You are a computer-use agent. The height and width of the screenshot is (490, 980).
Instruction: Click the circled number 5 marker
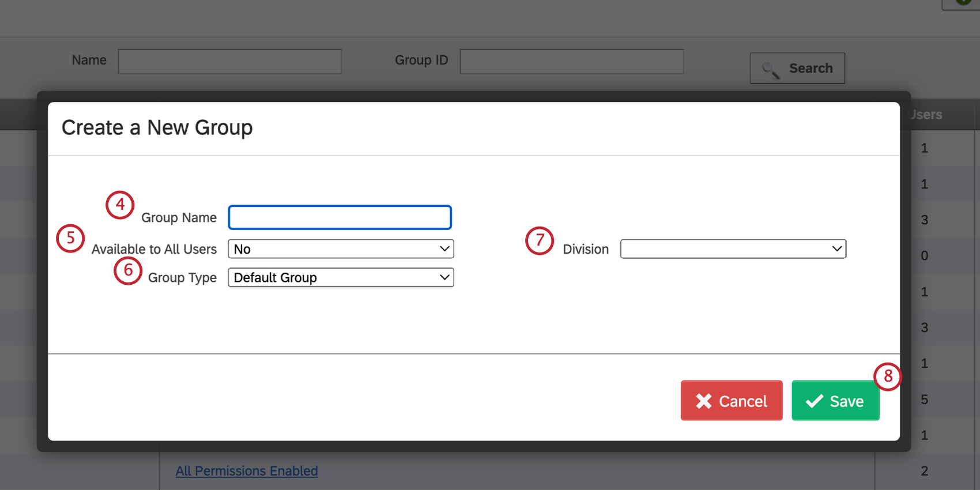(70, 238)
